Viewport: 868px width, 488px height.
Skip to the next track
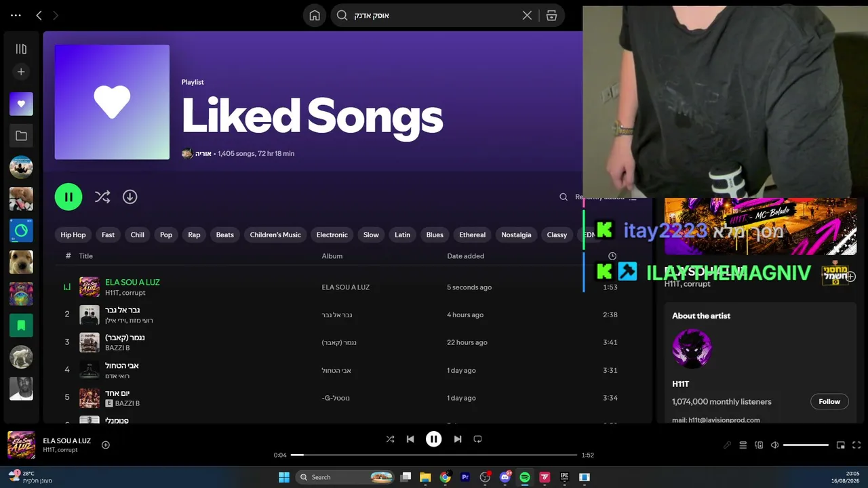pyautogui.click(x=458, y=439)
